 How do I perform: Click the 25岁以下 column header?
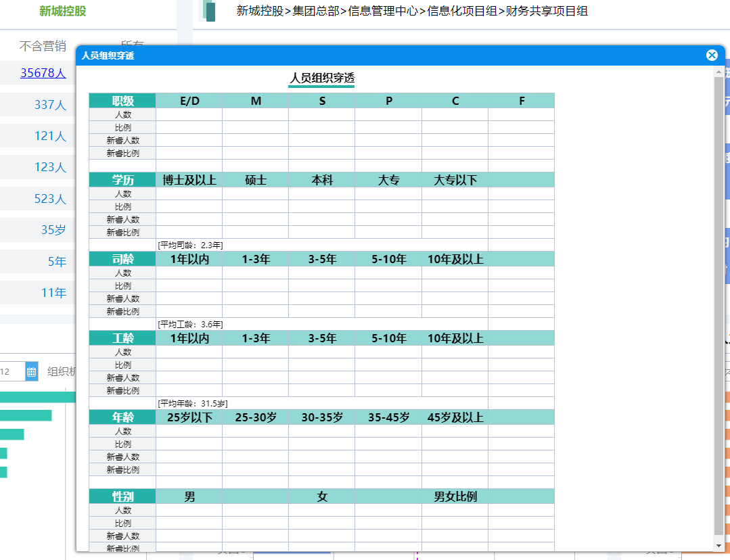189,417
